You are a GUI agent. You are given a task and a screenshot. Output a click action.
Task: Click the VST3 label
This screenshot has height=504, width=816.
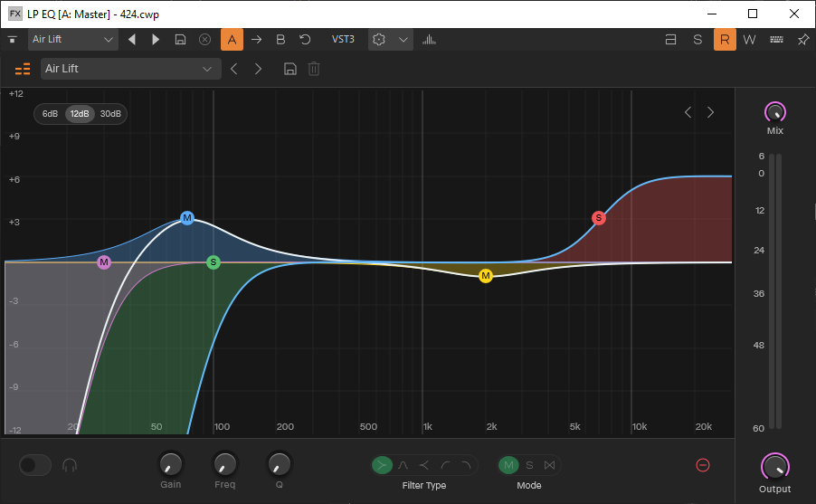point(343,40)
